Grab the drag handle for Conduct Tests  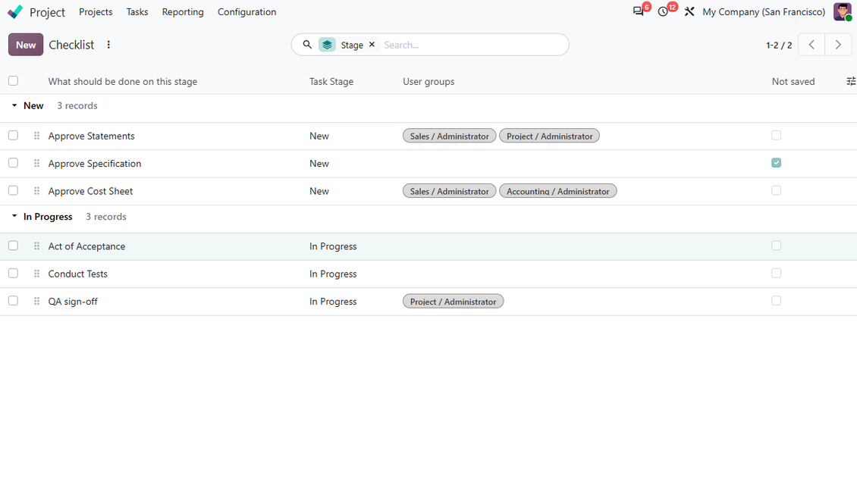pos(36,274)
